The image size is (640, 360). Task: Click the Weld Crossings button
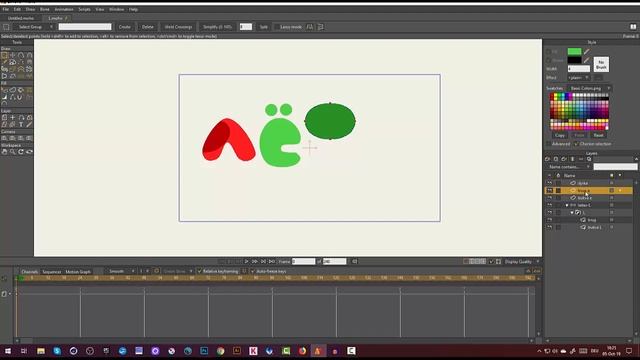pos(178,27)
